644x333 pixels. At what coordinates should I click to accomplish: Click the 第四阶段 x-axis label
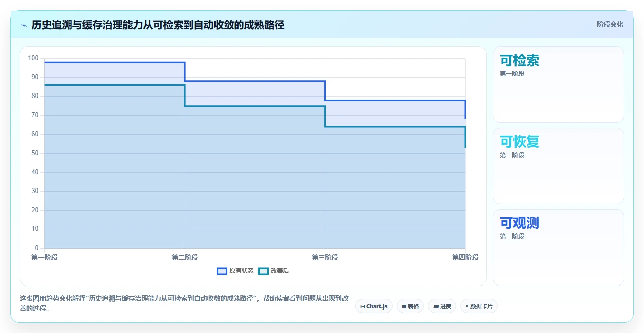pyautogui.click(x=465, y=258)
